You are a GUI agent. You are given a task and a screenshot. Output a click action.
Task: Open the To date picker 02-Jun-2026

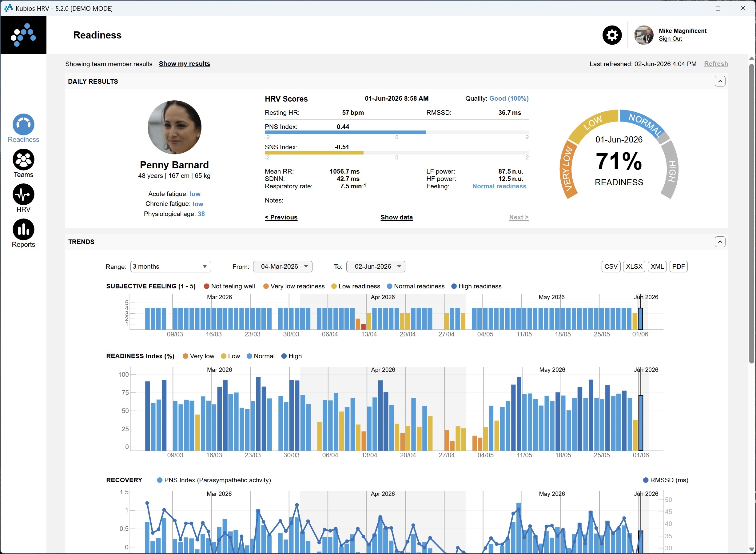pos(376,267)
